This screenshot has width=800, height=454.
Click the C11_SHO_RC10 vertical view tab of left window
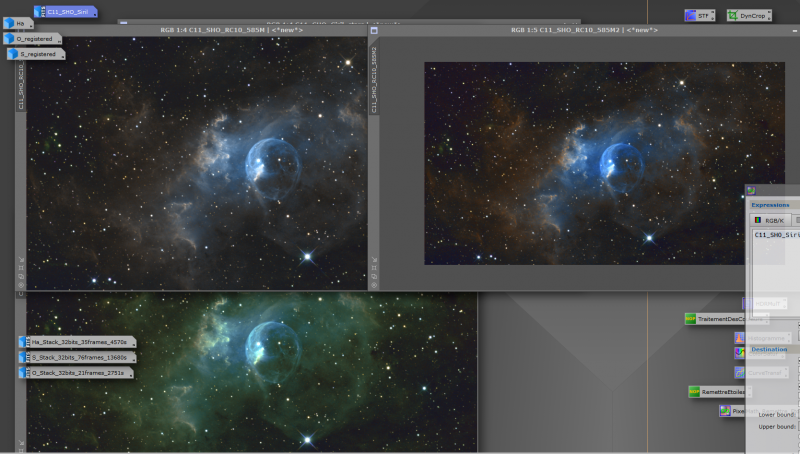pos(21,84)
